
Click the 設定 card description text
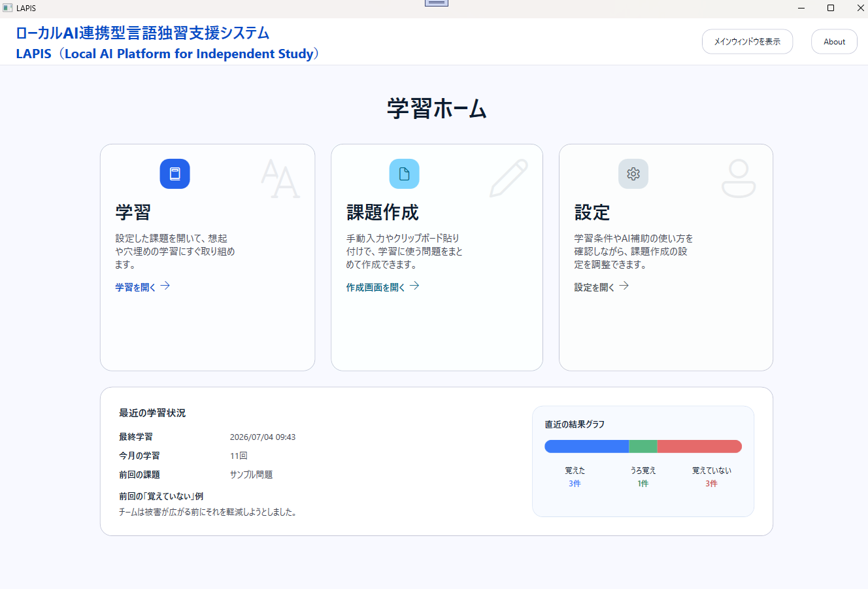(633, 252)
